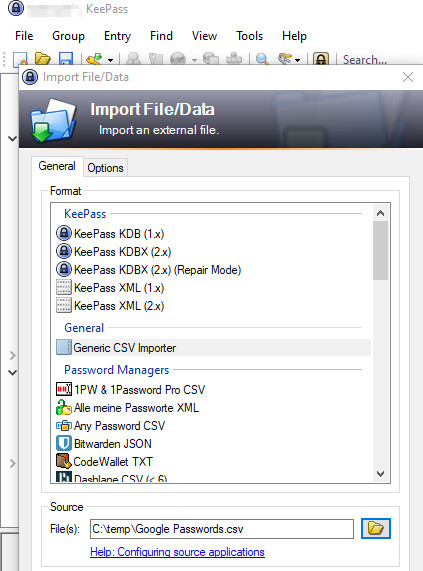Screen dimensions: 423x571
Task: Click the Bitwarden shield icon
Action: click(64, 443)
